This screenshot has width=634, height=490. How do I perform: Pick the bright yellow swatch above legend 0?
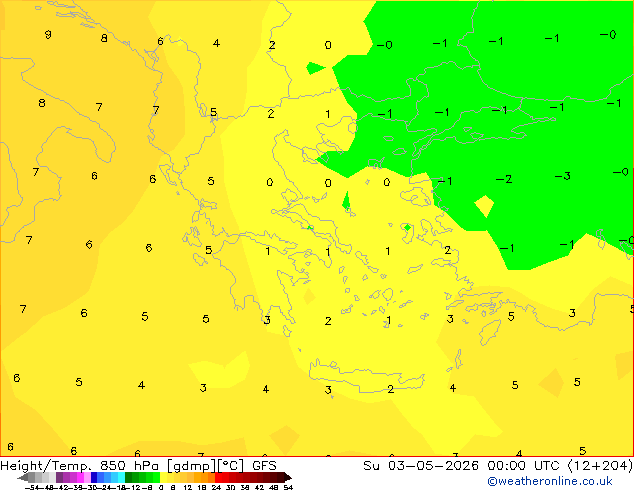coord(163,477)
